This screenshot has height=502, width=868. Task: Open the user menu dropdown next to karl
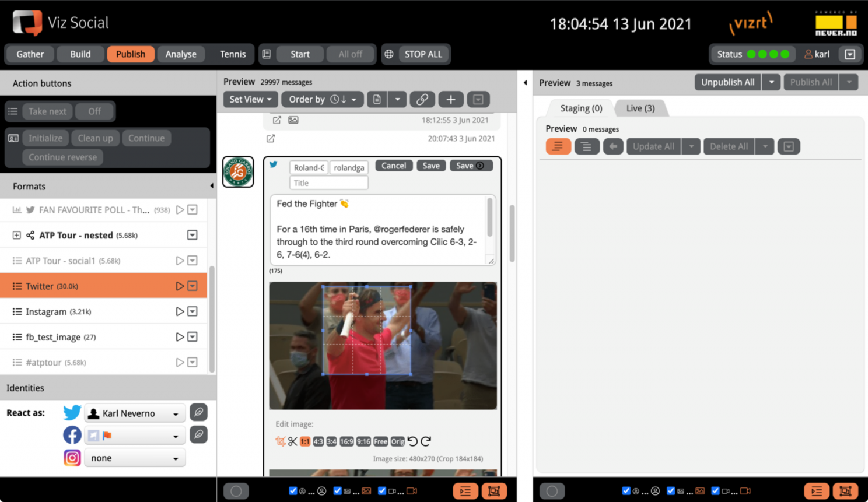(850, 54)
